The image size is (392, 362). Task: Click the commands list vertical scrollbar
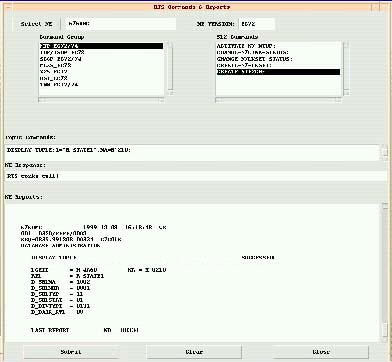pos(346,68)
